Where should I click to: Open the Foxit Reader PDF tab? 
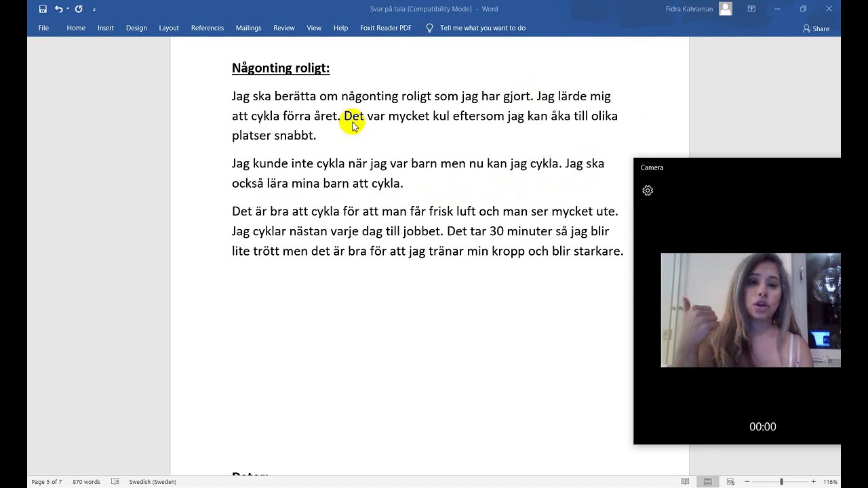coord(386,28)
